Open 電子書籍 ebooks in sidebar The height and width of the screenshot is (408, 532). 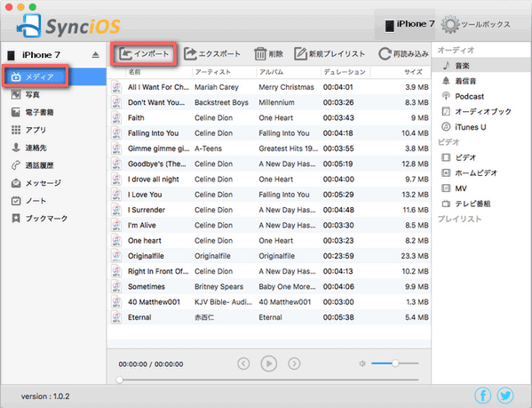point(33,112)
